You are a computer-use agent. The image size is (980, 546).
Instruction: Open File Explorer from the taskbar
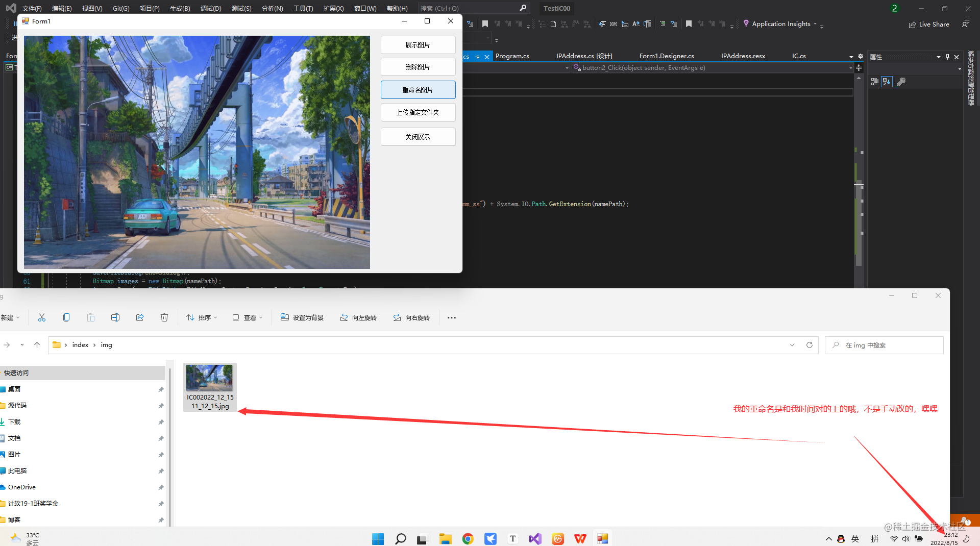click(446, 539)
